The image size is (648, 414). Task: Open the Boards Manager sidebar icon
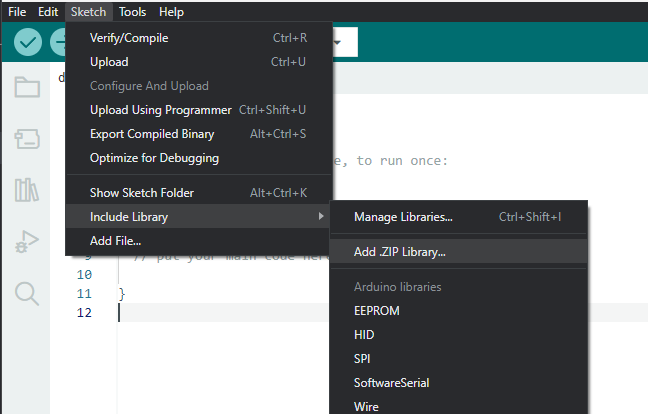click(x=27, y=139)
